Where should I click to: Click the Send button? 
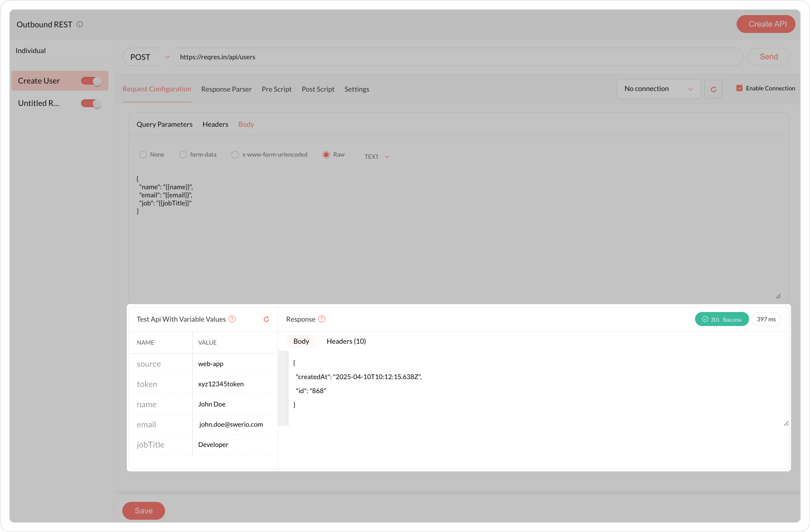click(x=768, y=57)
